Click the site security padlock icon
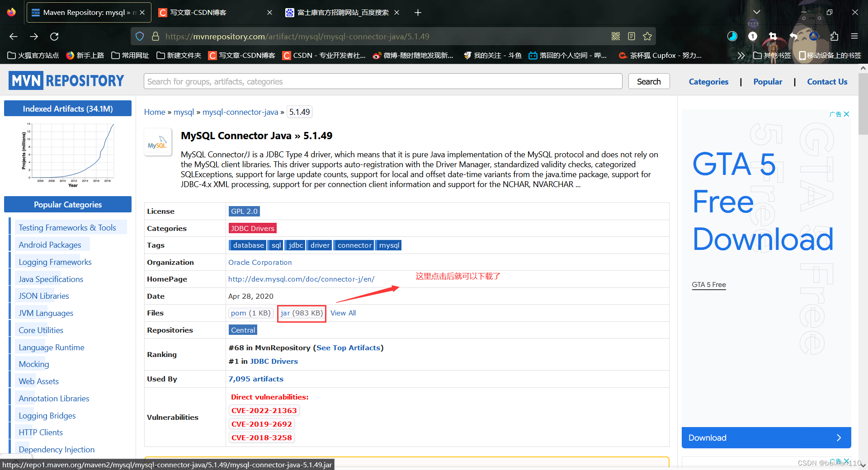The image size is (868, 470). [x=156, y=36]
